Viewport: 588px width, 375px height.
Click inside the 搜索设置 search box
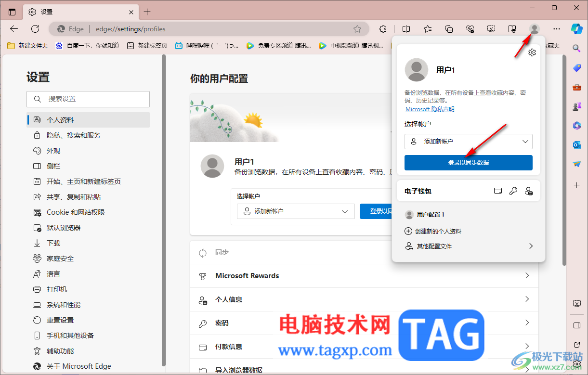(x=88, y=99)
